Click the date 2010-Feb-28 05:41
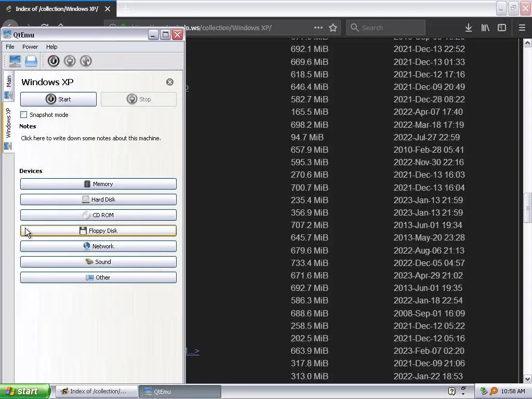 pos(429,150)
